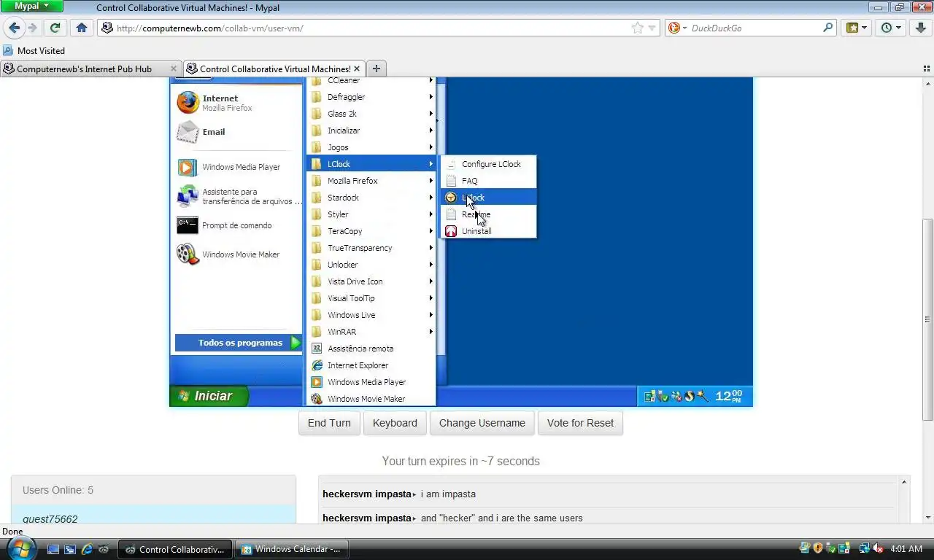Open the on-screen Keyboard button
The width and height of the screenshot is (934, 560).
(395, 423)
